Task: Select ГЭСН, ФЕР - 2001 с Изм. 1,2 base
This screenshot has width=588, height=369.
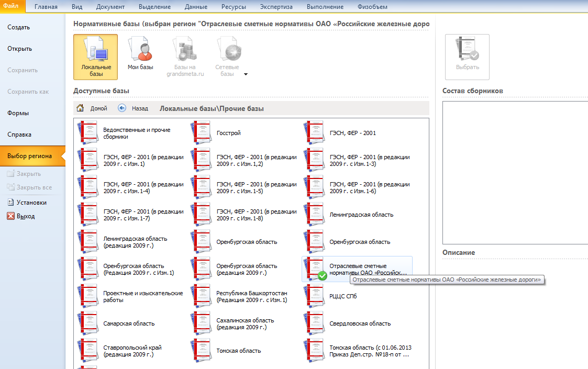Action: click(245, 161)
